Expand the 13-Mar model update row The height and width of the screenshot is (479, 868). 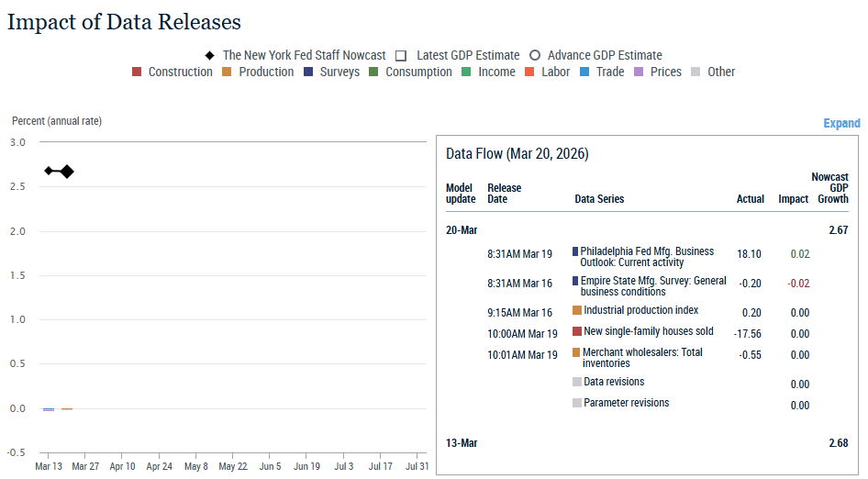coord(461,443)
